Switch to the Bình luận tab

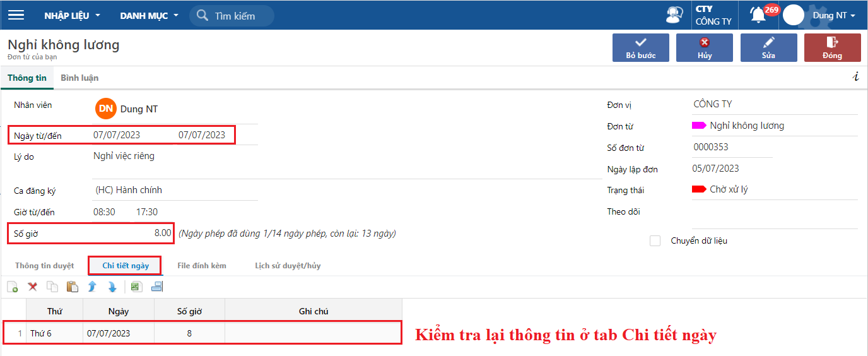point(79,78)
